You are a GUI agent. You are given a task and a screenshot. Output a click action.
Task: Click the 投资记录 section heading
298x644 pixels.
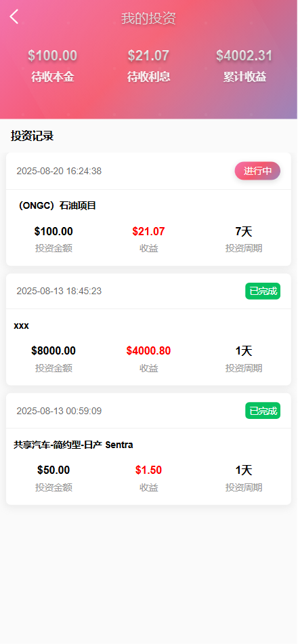[32, 136]
